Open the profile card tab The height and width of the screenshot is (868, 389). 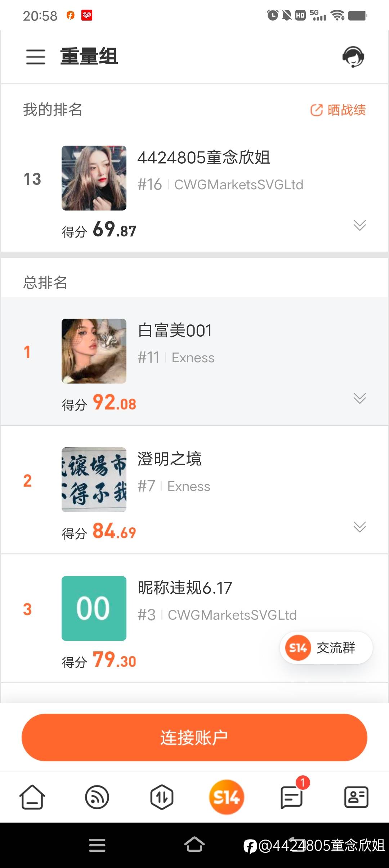(356, 797)
